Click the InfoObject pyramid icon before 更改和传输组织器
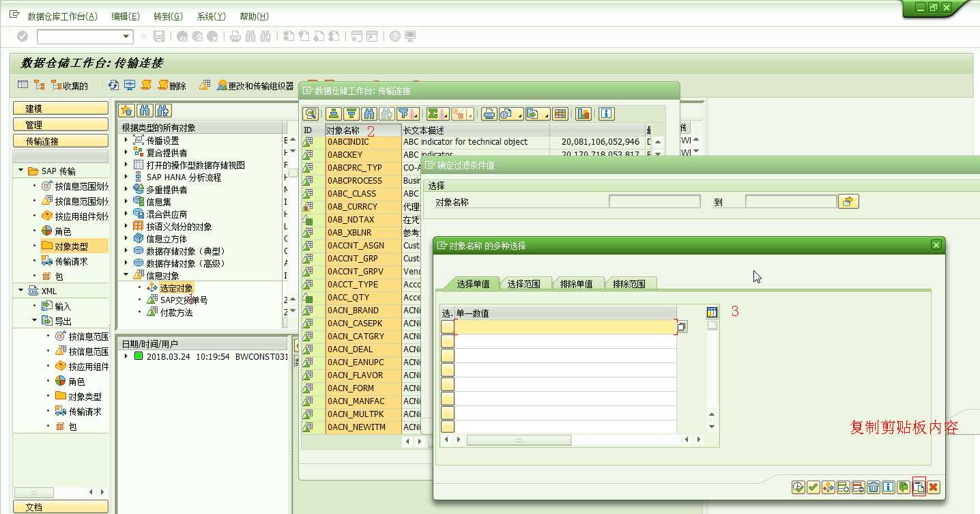The height and width of the screenshot is (514, 980). coord(205,85)
